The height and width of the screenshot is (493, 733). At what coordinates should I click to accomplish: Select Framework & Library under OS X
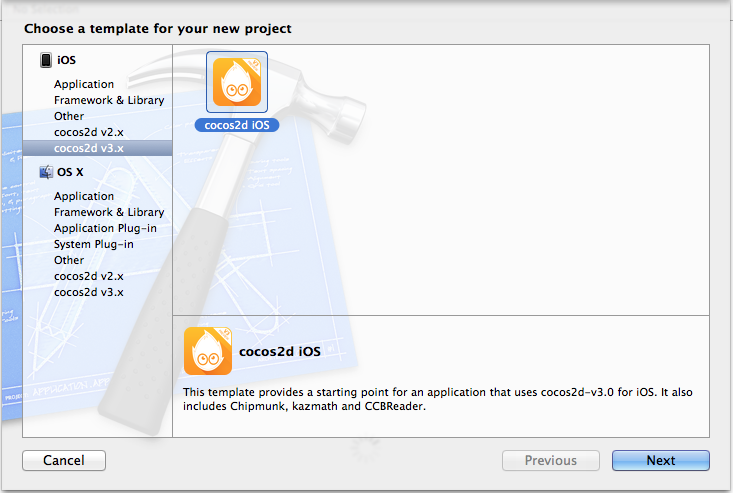[x=109, y=212]
